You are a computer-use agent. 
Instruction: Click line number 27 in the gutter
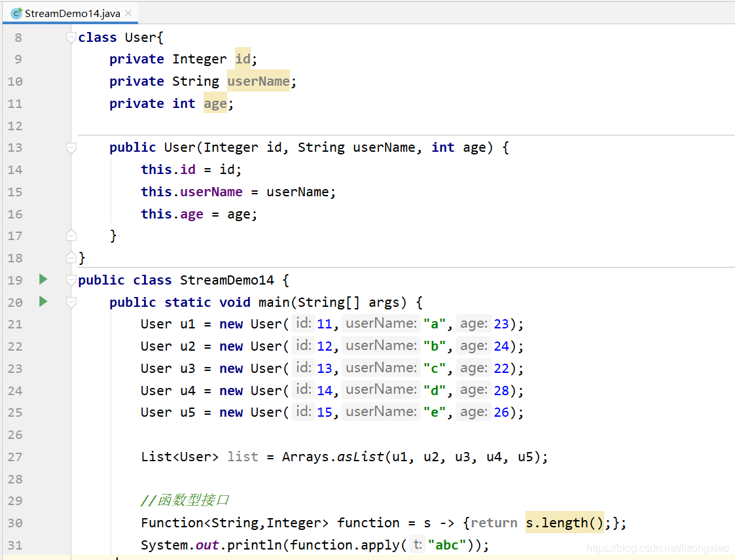(x=15, y=457)
